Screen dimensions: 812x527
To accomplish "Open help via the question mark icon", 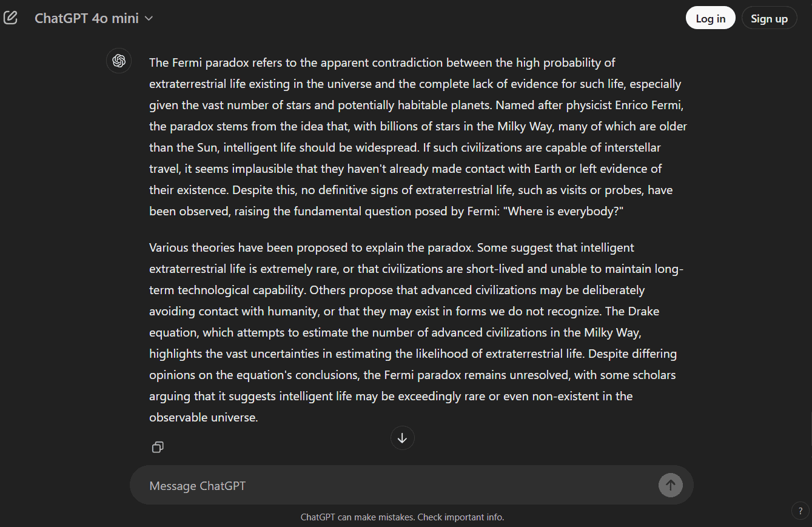I will 800,511.
